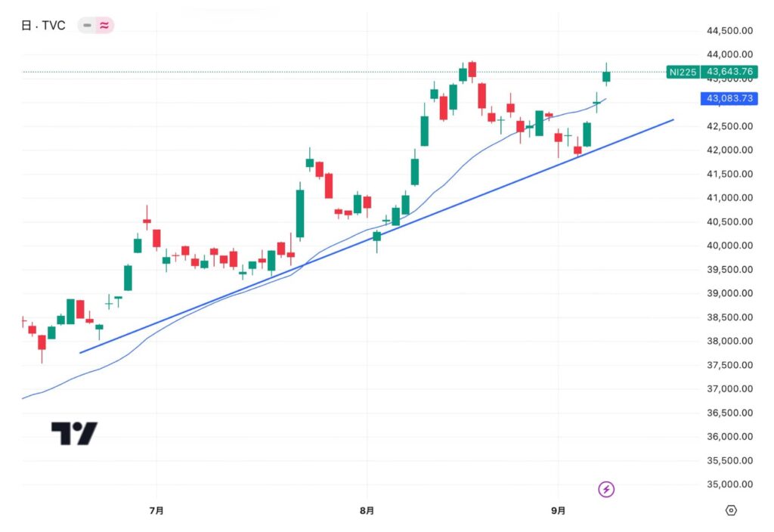Click the 37,000.00 price axis value
774x532 pixels.
(729, 389)
